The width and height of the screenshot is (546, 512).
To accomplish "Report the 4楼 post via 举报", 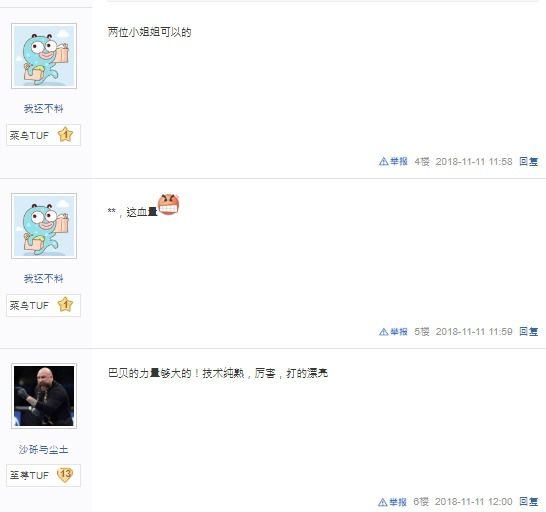I will 399,162.
